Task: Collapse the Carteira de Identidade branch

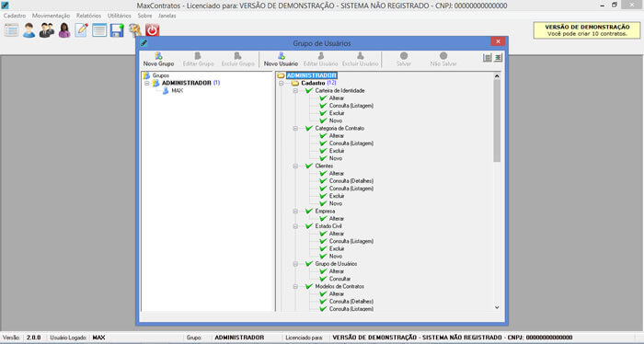Action: coord(295,91)
